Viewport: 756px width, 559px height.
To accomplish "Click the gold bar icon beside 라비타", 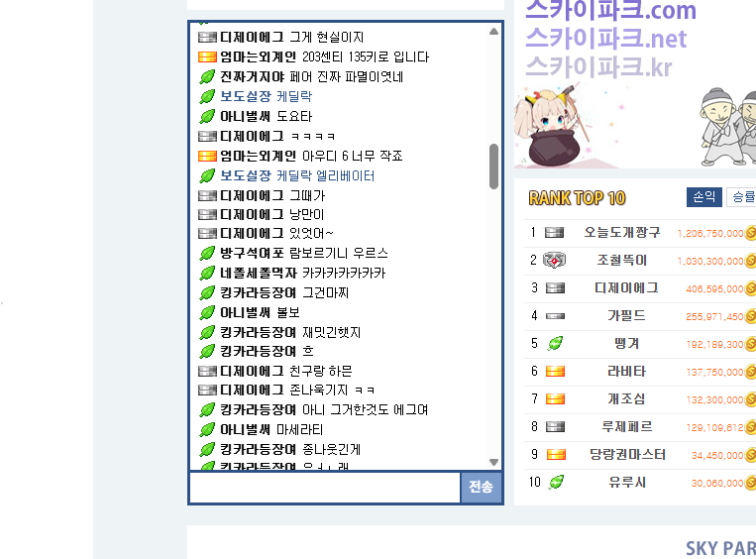I will click(555, 372).
